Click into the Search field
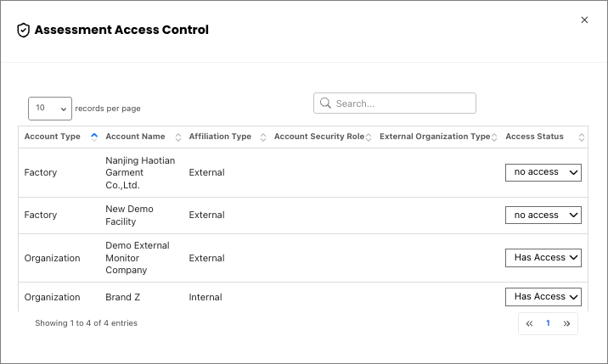This screenshot has width=608, height=364. [395, 104]
